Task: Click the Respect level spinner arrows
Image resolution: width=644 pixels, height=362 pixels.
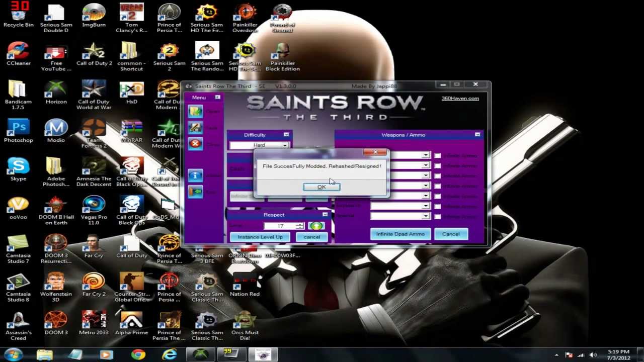Action: 300,226
